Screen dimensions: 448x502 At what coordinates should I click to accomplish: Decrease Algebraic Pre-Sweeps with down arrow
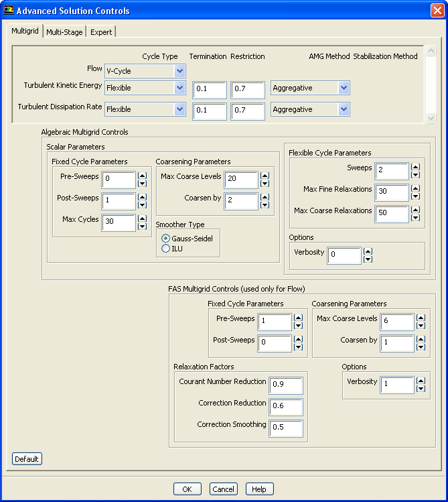point(142,184)
